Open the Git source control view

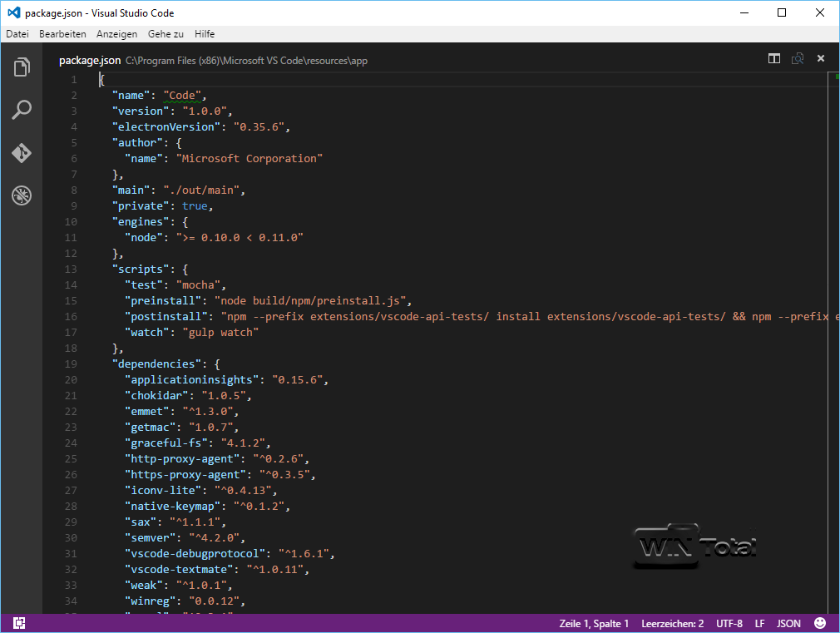22,153
